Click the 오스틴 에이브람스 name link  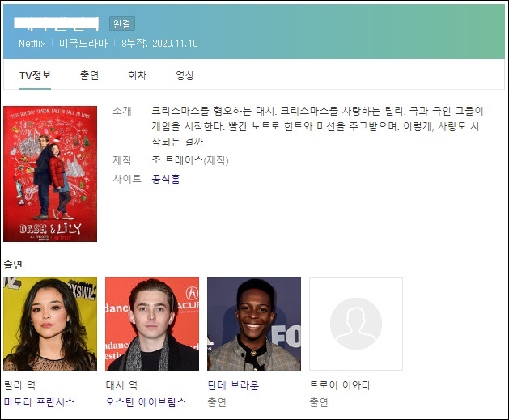pyautogui.click(x=146, y=402)
